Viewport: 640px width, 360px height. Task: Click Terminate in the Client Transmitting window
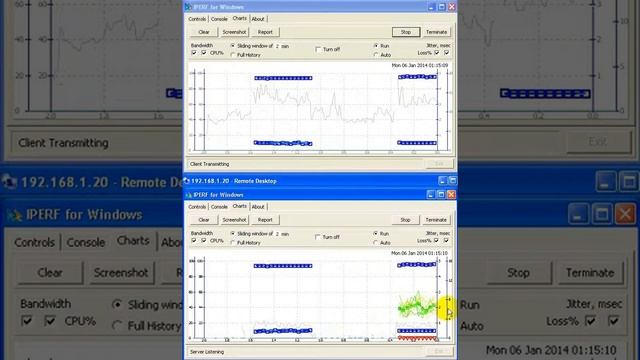[x=436, y=32]
